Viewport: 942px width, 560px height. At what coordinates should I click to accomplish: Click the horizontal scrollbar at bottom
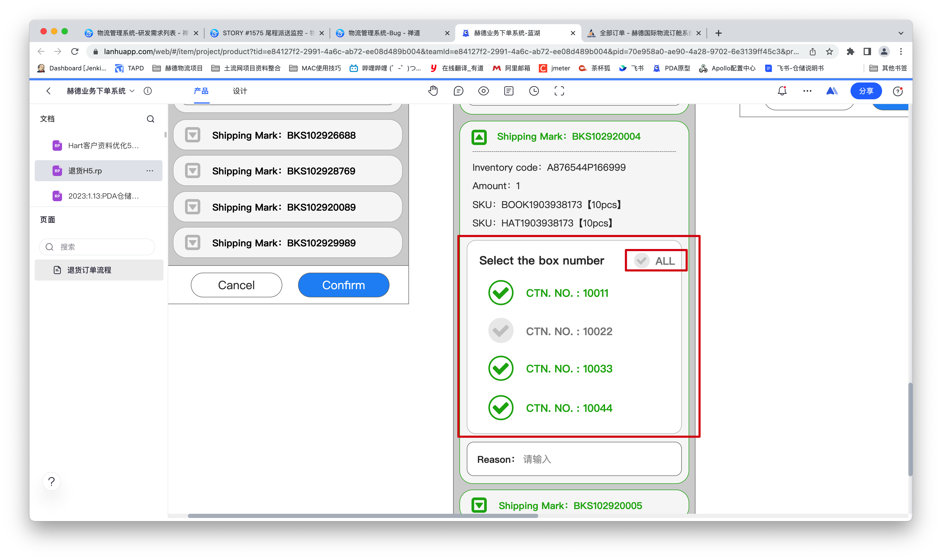point(362,515)
